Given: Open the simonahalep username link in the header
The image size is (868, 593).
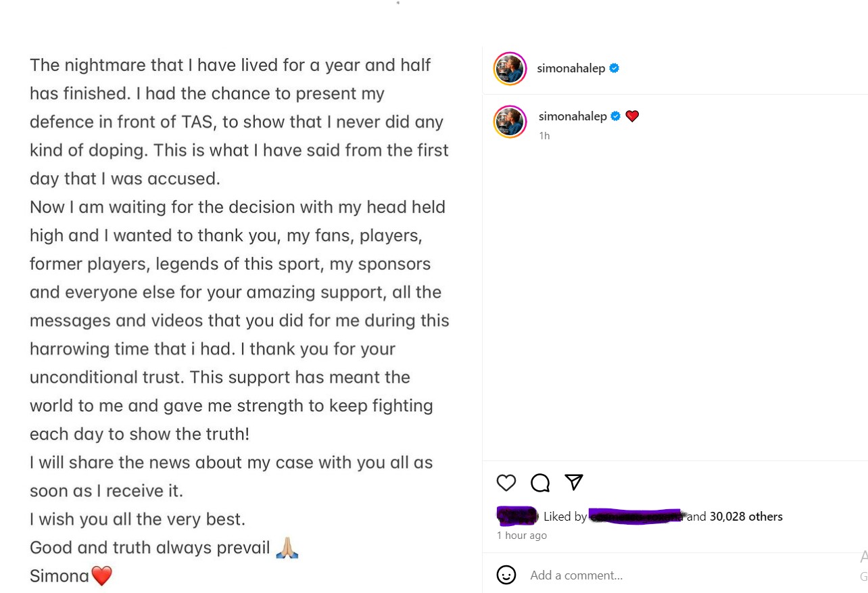Looking at the screenshot, I should (x=571, y=68).
